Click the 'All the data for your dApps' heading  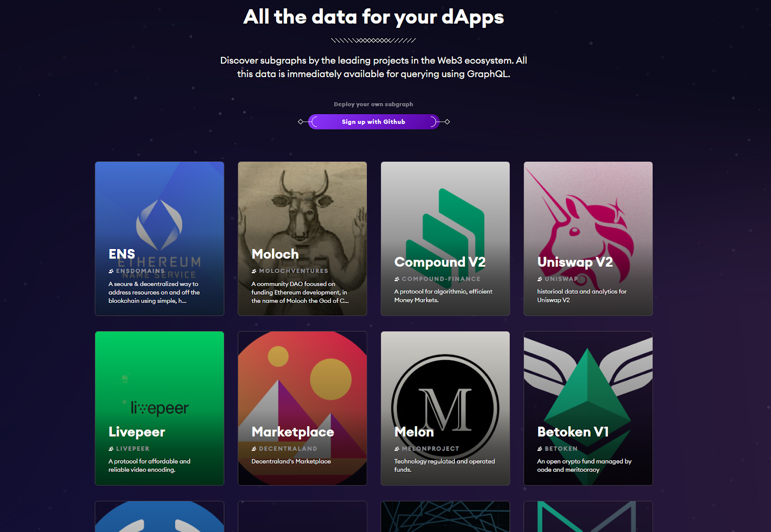[x=373, y=17]
